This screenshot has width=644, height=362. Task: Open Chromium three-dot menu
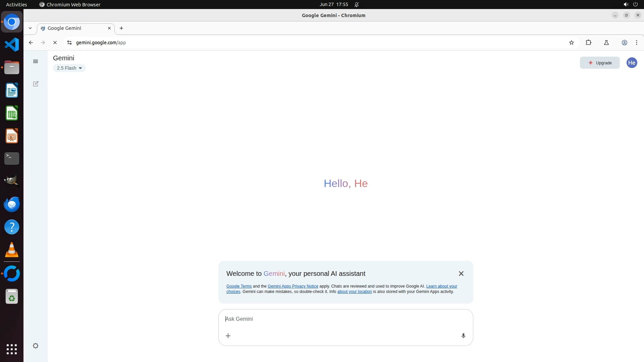coord(636,43)
